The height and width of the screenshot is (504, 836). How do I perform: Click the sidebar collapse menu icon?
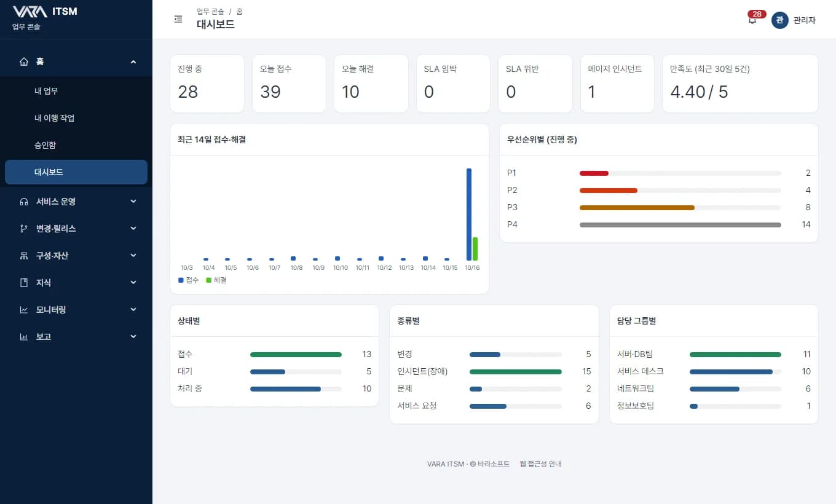[178, 20]
